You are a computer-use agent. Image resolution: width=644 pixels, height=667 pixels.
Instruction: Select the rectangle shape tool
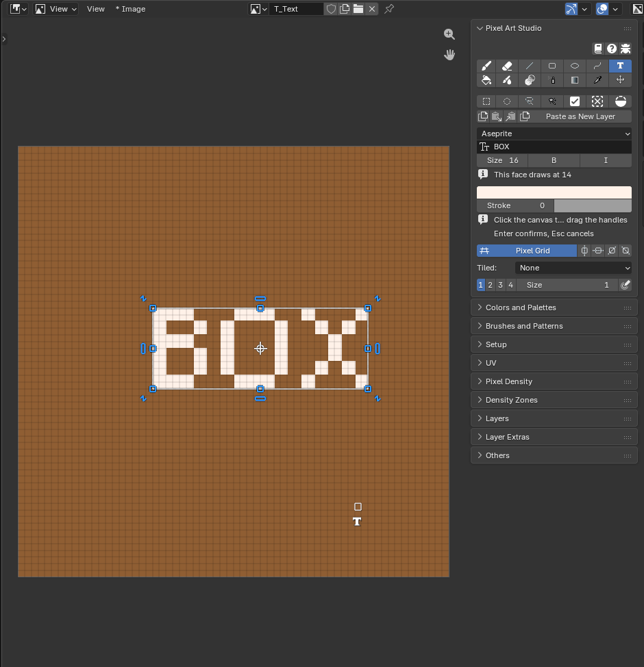coord(552,66)
